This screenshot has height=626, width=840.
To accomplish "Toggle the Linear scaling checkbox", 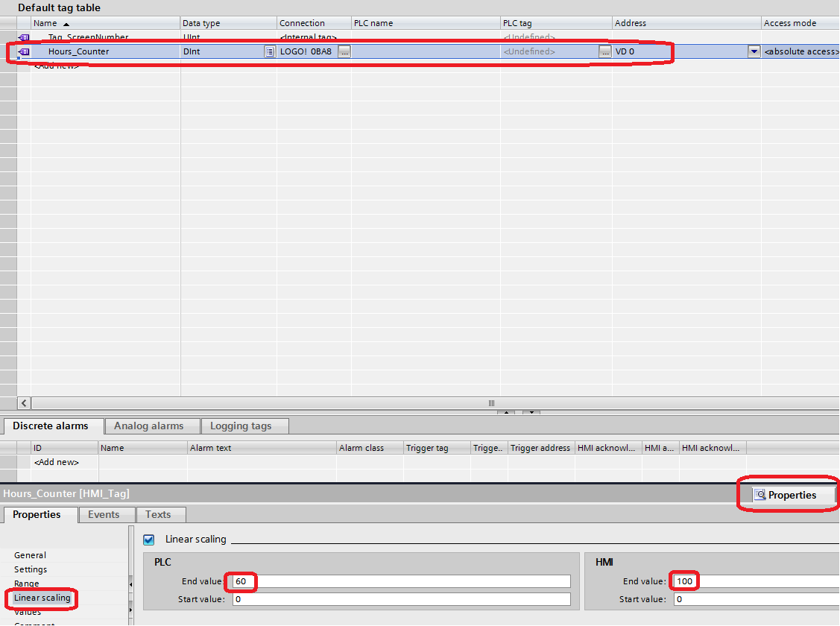I will click(x=149, y=540).
